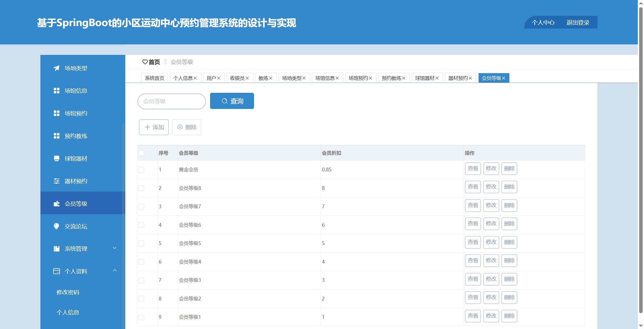Close the 场馆预约 tab with its X
This screenshot has width=644, height=329.
(x=370, y=78)
